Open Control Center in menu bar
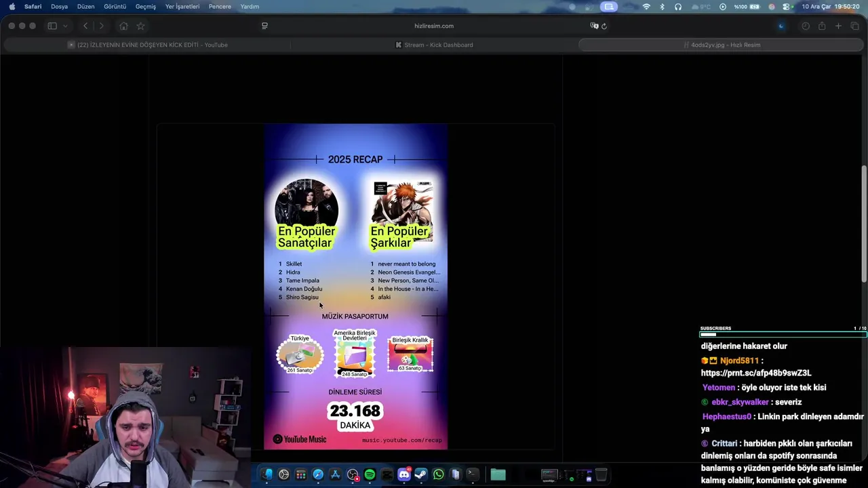Image resolution: width=868 pixels, height=488 pixels. (787, 7)
